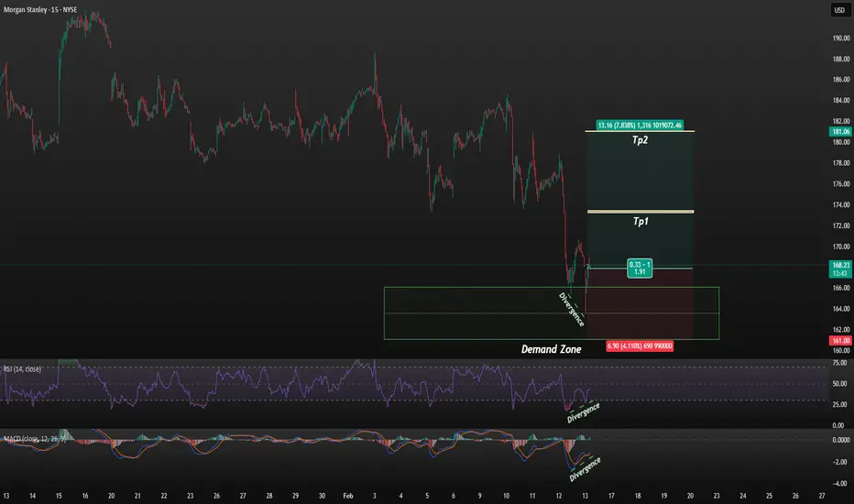Select the Divergence label on RSI pane

[584, 412]
